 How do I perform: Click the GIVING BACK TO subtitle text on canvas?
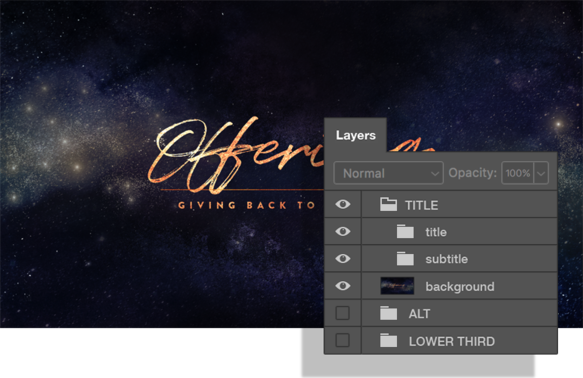click(246, 205)
